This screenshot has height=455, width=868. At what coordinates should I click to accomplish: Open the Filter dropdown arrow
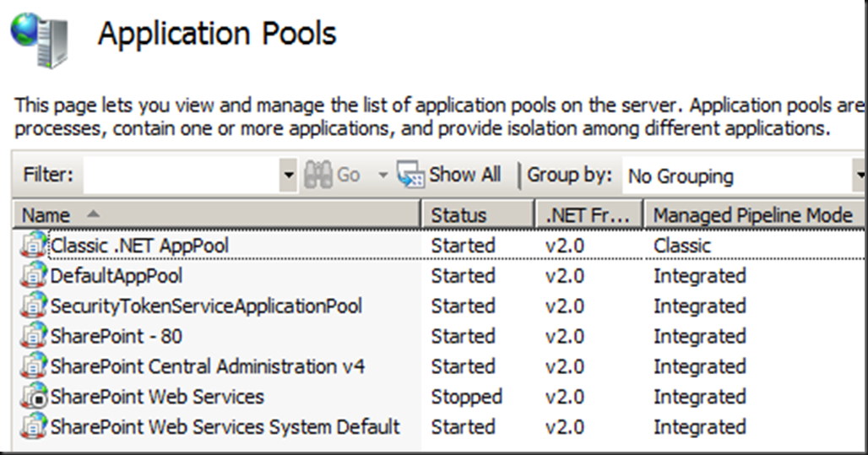[289, 175]
